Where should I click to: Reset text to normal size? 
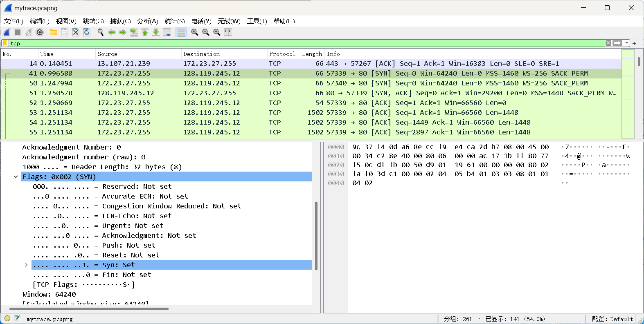coord(217,32)
